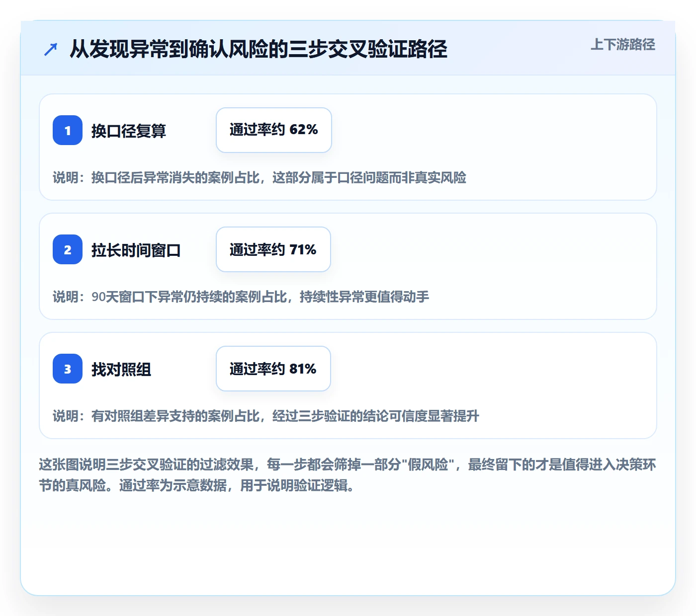This screenshot has width=696, height=616.
Task: Select the step title 找对照组
Action: tap(121, 369)
